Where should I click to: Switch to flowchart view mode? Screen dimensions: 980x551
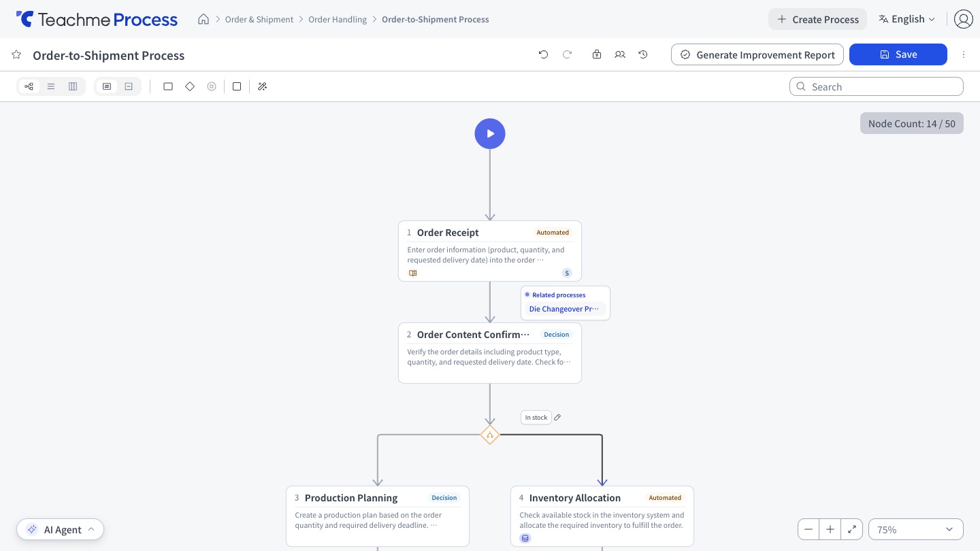coord(29,86)
